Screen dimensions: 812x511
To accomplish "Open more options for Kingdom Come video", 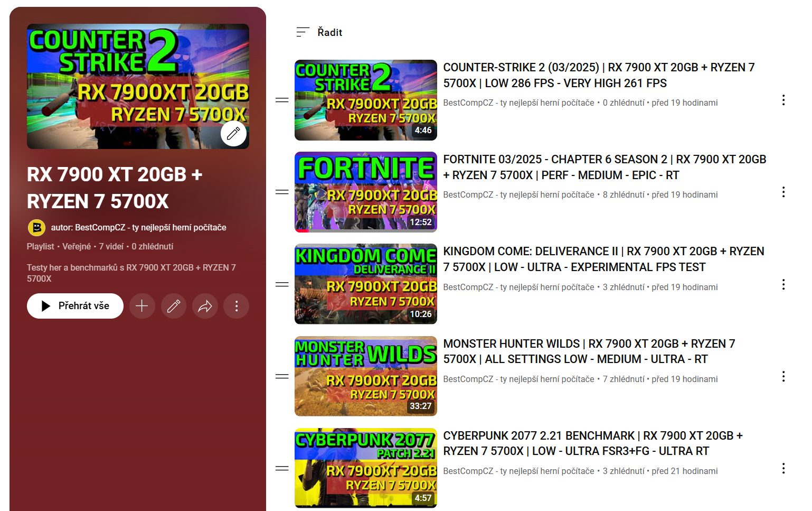I will [x=783, y=284].
